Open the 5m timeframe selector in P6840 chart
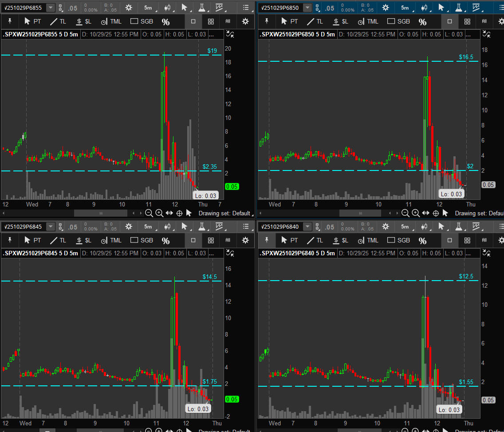The image size is (504, 432). [405, 227]
